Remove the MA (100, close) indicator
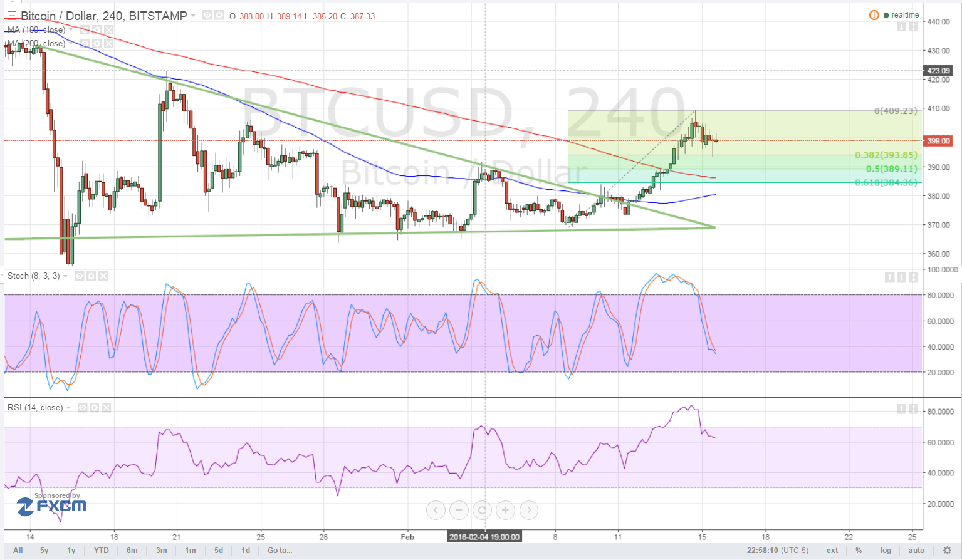Viewport: 962px width, 560px height. [109, 29]
